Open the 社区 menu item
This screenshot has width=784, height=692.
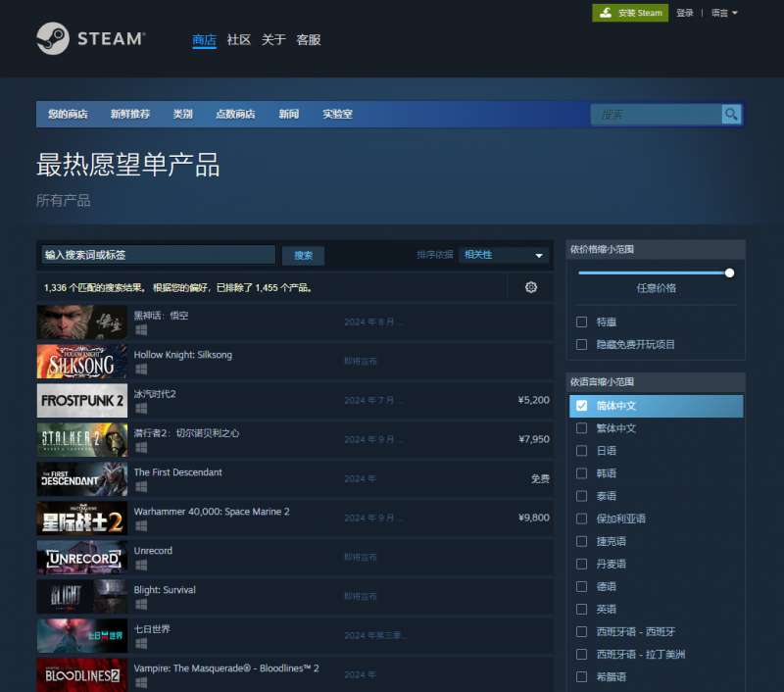(238, 40)
